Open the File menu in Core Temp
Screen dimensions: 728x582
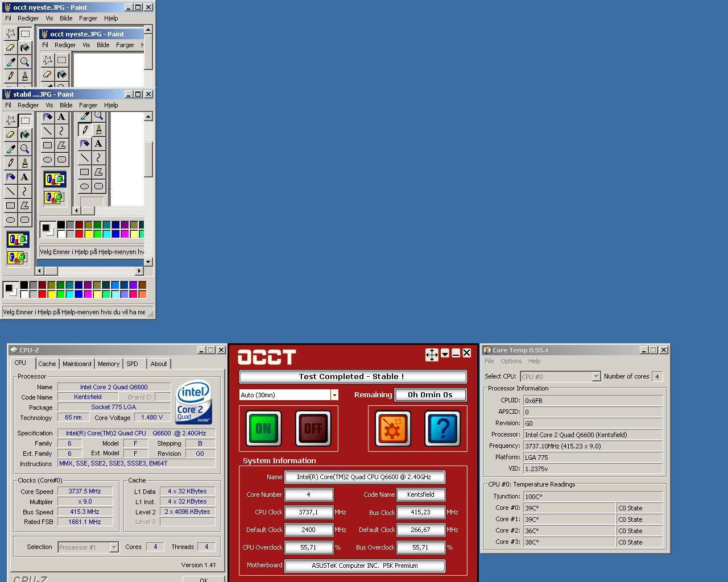point(489,361)
